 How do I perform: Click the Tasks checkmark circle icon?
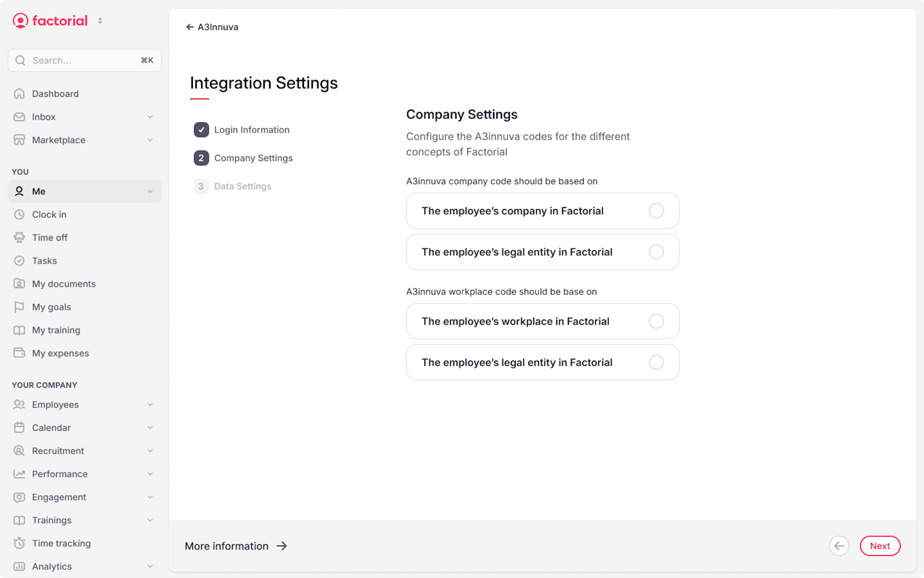coord(19,261)
